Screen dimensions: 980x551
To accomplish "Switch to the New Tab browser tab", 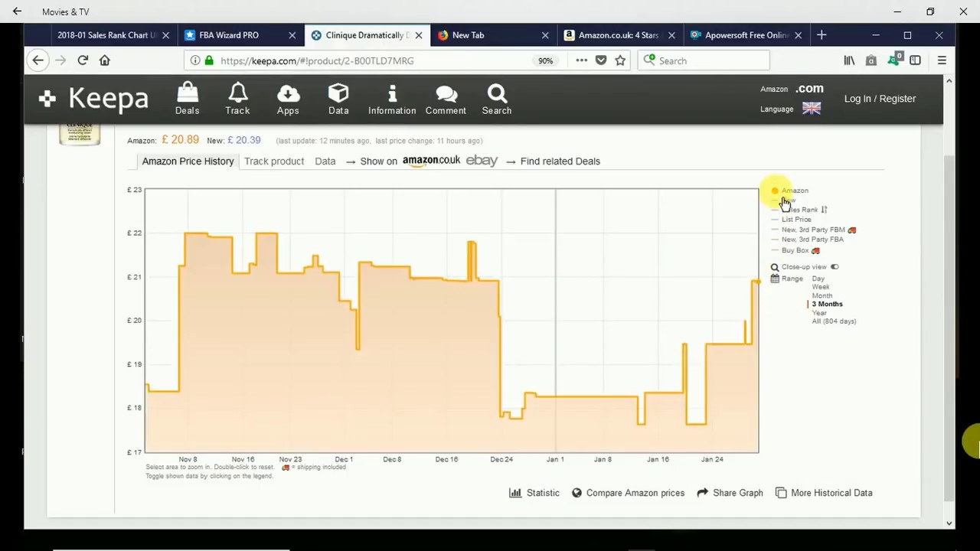I will tap(492, 35).
